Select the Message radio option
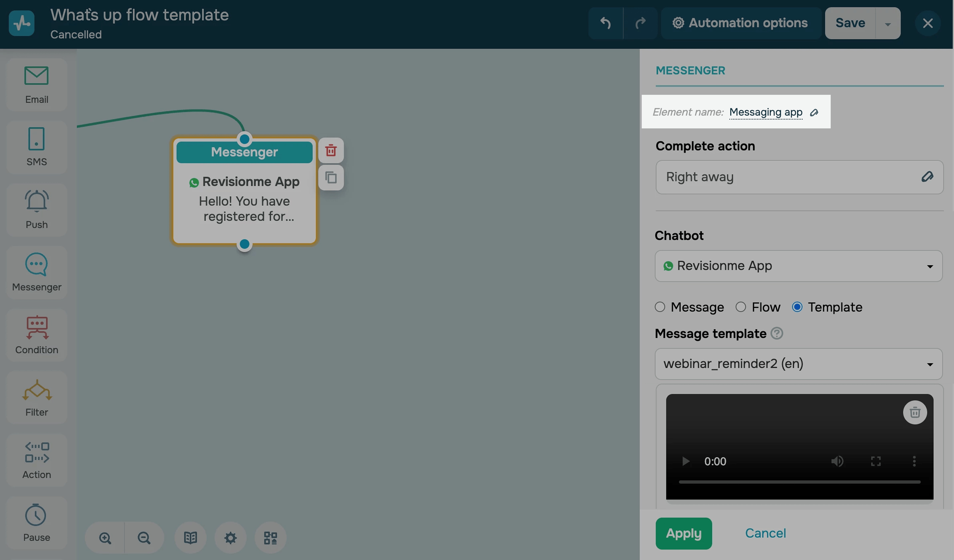 pos(660,307)
